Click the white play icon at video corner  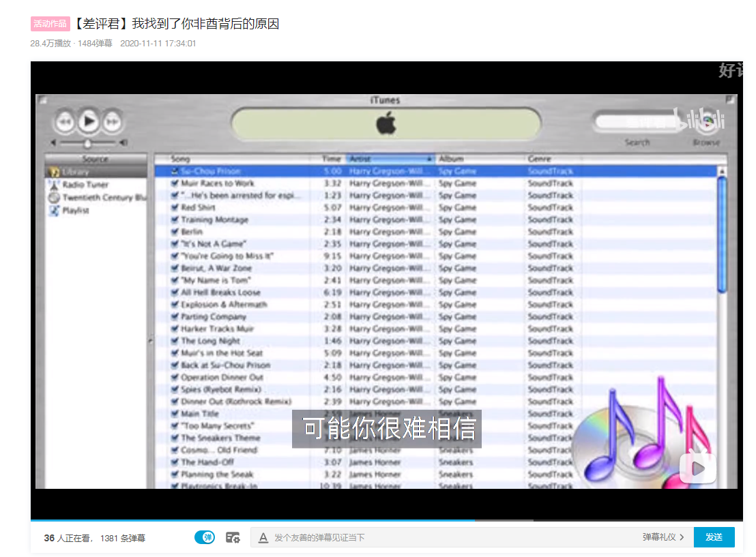tap(697, 468)
